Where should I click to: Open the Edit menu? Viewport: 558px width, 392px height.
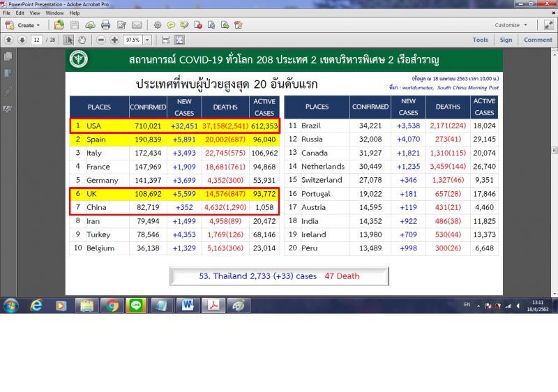click(20, 13)
